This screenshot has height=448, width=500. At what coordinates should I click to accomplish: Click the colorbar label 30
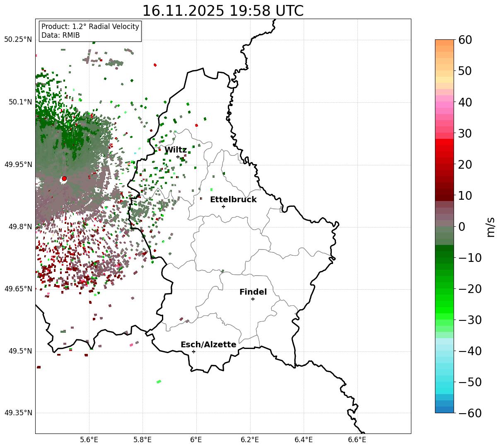tap(464, 133)
